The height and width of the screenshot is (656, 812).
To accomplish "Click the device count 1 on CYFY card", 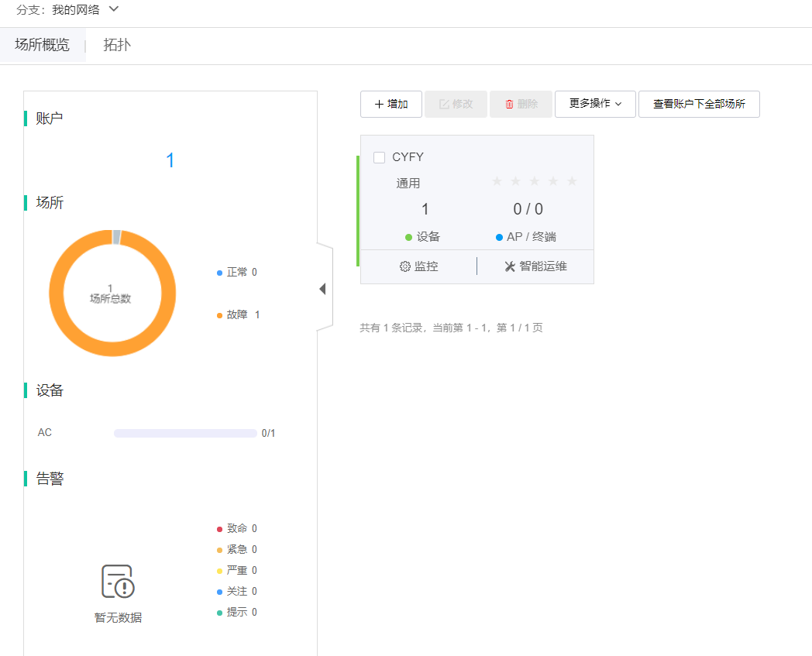I will (425, 209).
